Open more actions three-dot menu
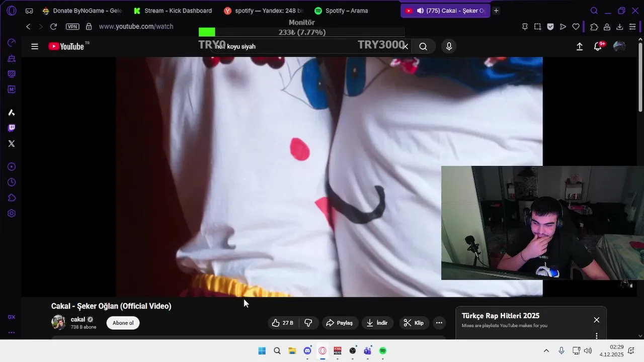This screenshot has height=362, width=644. [439, 323]
